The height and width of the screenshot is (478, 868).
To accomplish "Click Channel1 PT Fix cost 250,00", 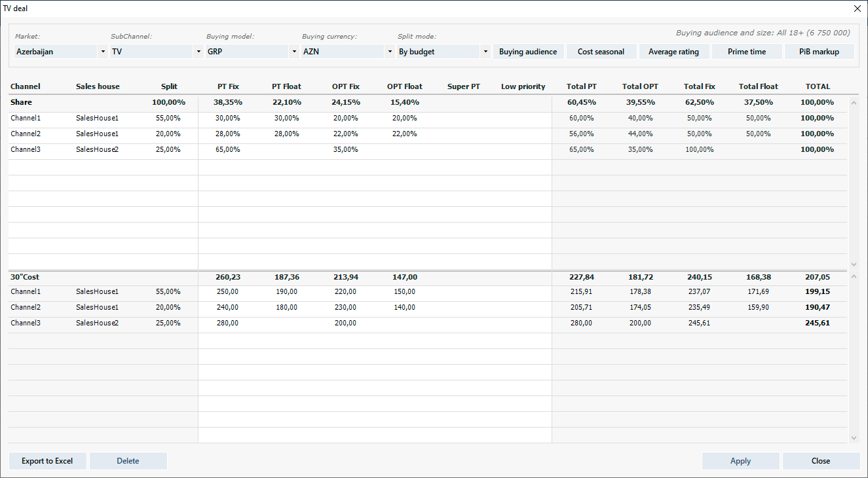I will click(x=228, y=291).
